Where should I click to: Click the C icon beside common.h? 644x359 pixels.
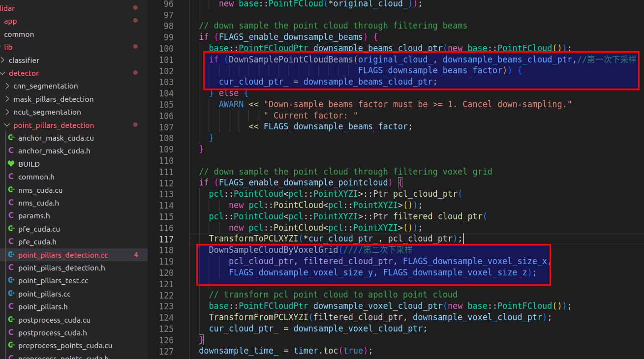pyautogui.click(x=11, y=177)
